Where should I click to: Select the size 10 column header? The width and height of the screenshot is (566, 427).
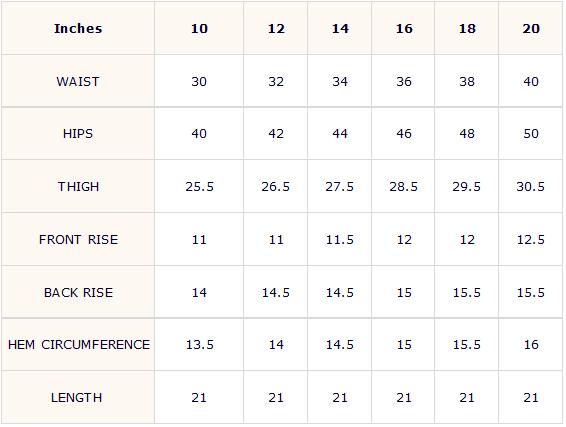click(199, 29)
